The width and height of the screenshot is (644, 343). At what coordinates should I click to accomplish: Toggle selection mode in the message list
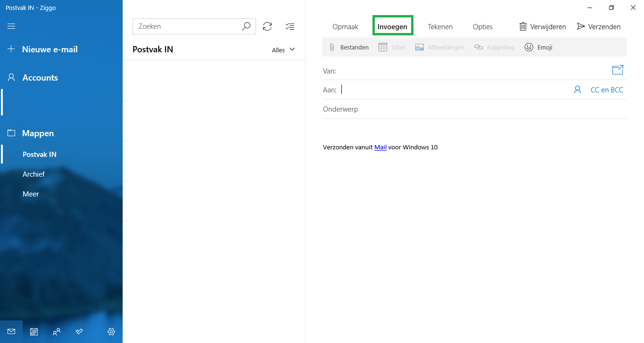[290, 26]
